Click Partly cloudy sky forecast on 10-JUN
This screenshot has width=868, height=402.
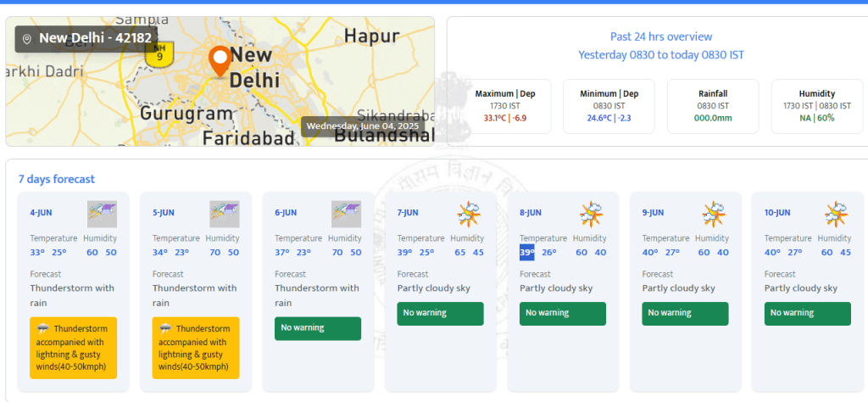pyautogui.click(x=801, y=288)
